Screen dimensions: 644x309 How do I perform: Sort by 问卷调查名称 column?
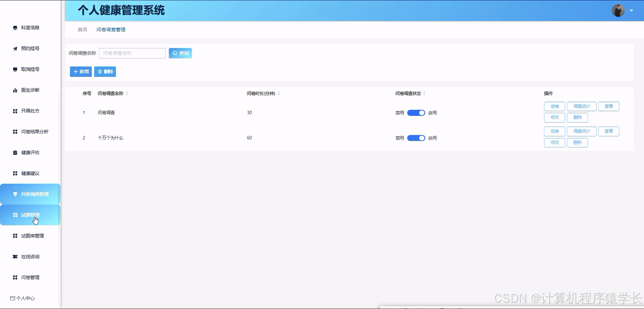click(x=127, y=94)
